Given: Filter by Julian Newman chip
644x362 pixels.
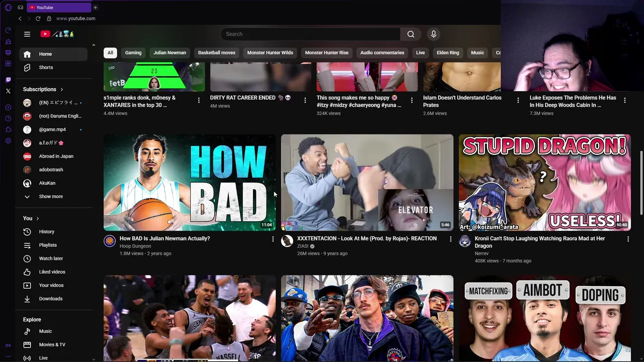Looking at the screenshot, I should coord(170,53).
